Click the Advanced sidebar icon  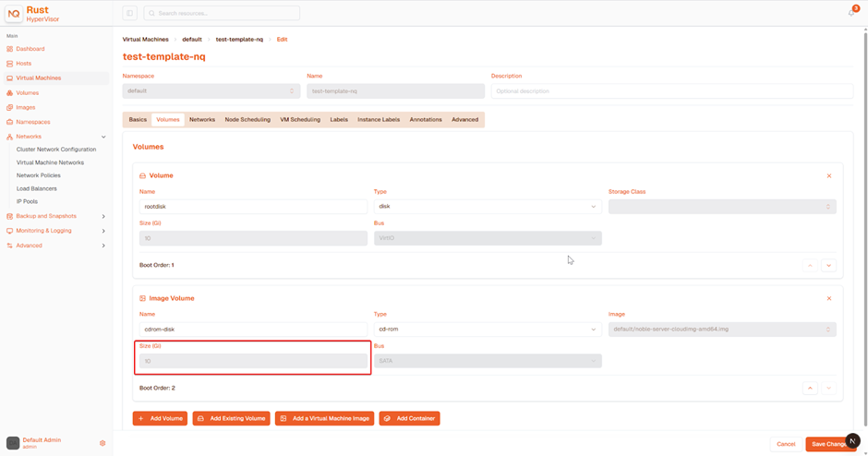click(9, 246)
